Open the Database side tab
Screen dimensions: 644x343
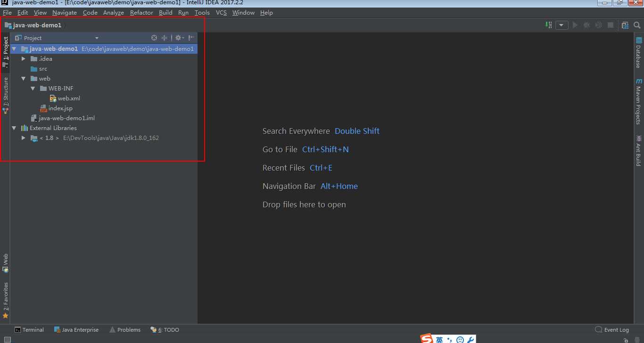639,53
